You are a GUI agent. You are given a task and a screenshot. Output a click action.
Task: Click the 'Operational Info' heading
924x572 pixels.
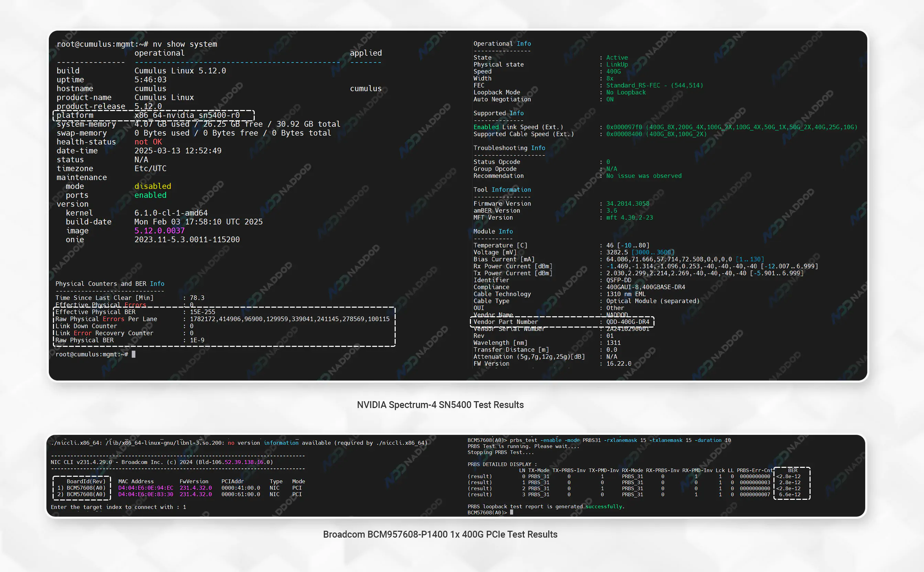point(502,44)
